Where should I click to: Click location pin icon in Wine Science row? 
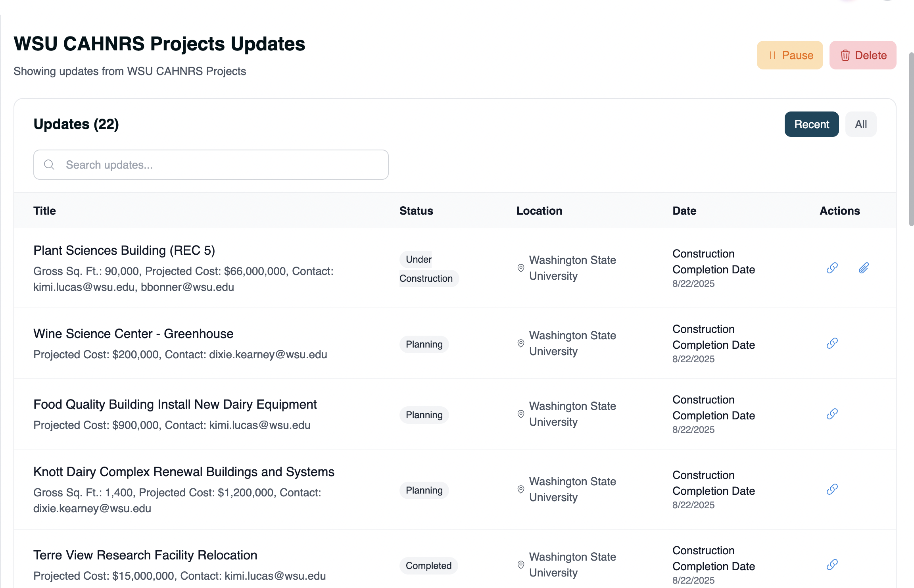point(521,344)
